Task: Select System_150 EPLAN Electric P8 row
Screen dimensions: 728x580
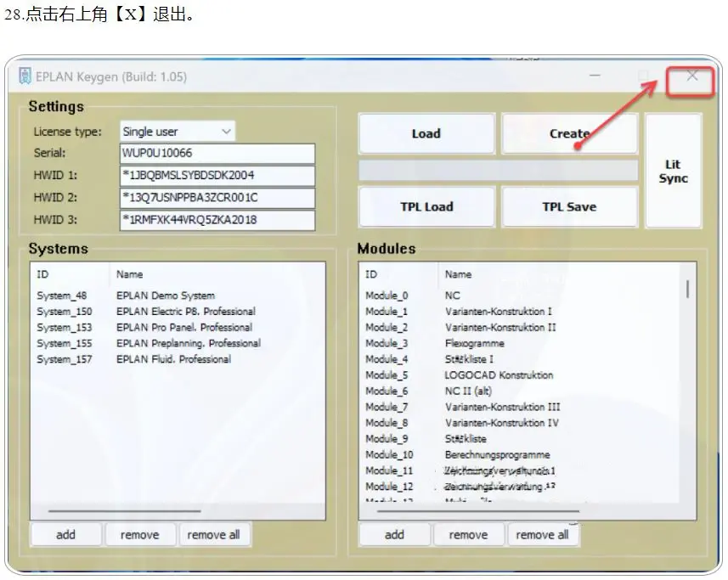Action: [178, 312]
